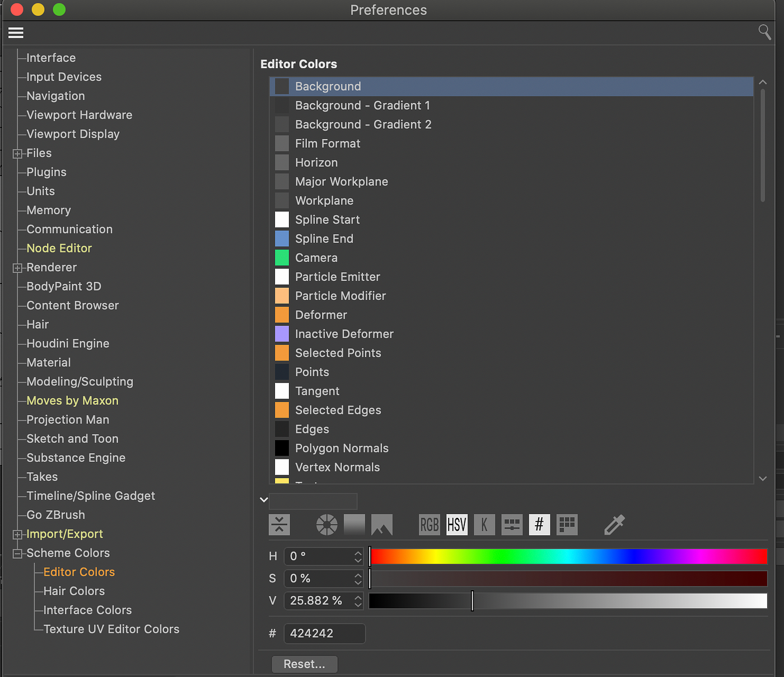The height and width of the screenshot is (677, 784).
Task: Select the Selected Edges row
Action: point(511,410)
